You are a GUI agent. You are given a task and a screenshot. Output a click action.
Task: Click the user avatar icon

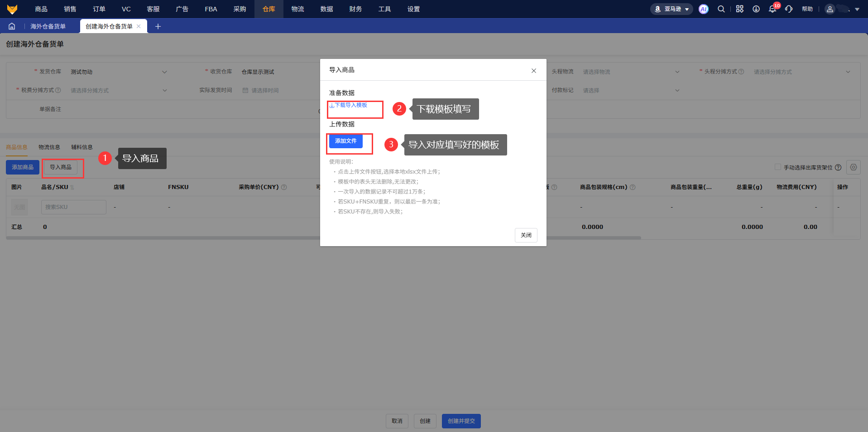pos(830,9)
